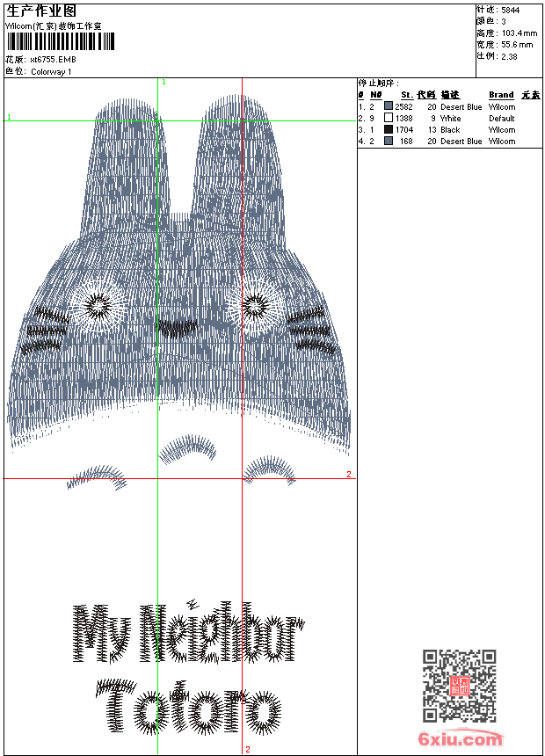Click the code '13' in the Black row
This screenshot has height=756, width=545.
click(432, 130)
